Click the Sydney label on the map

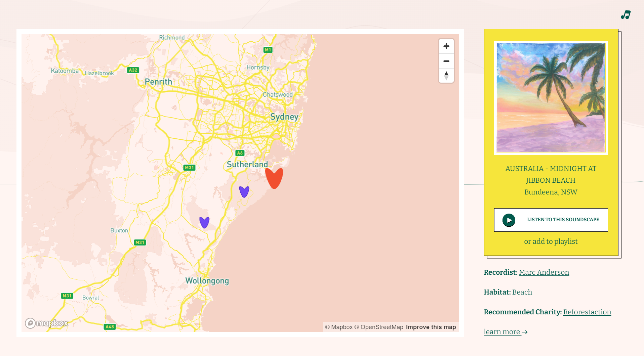(284, 117)
